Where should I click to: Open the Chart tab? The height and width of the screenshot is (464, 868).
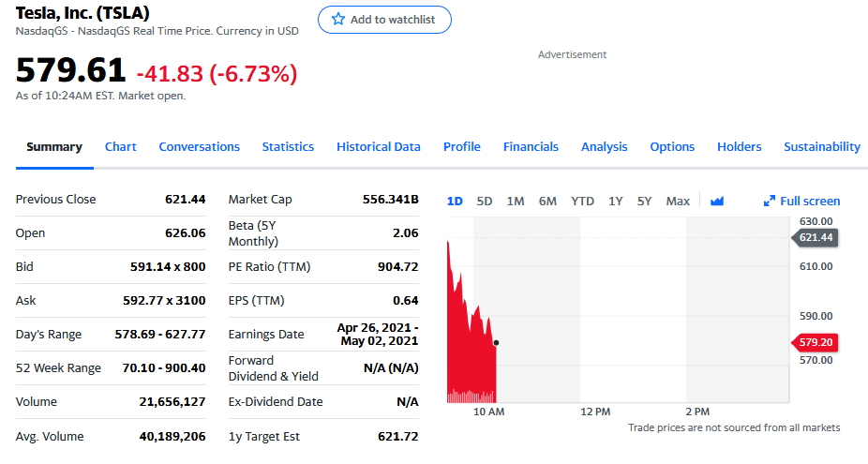[x=120, y=147]
